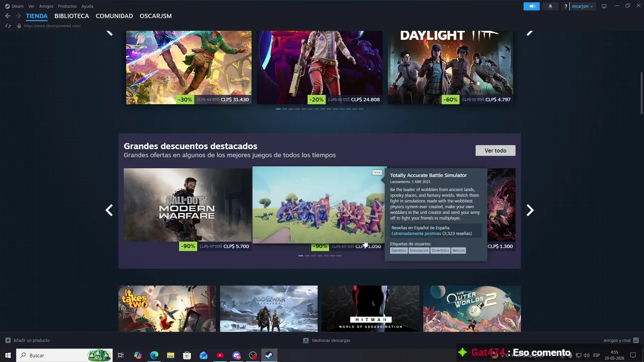Open the OSCARJSM profile tab
The image size is (644, 362).
155,16
